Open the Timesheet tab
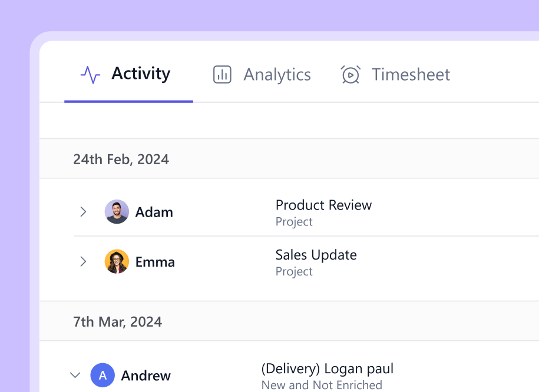The width and height of the screenshot is (539, 392). pos(411,75)
